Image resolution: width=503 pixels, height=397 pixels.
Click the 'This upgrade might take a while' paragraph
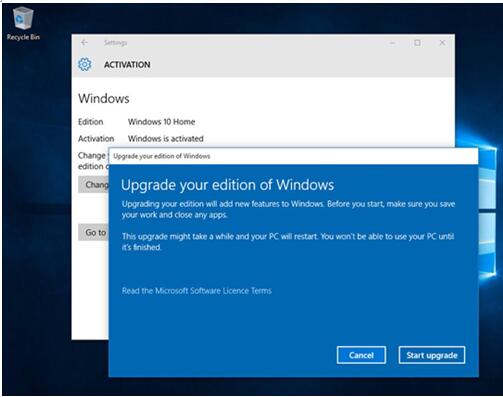(x=288, y=242)
